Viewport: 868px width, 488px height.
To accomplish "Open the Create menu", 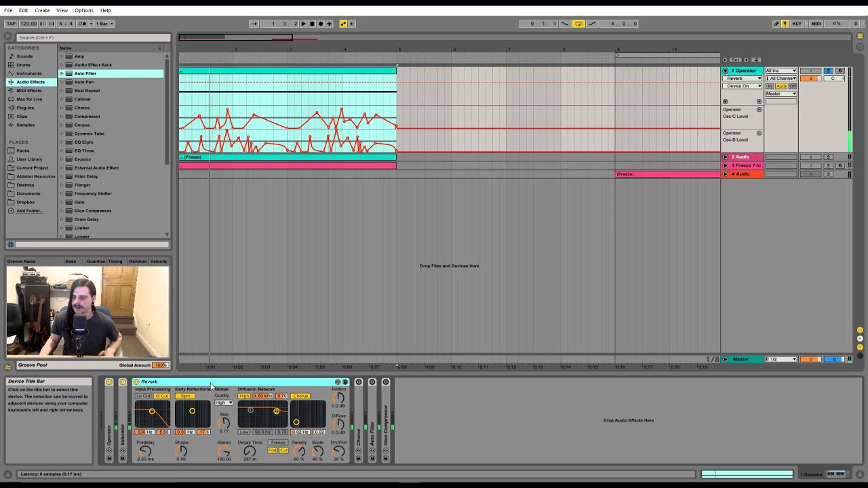I will click(42, 10).
